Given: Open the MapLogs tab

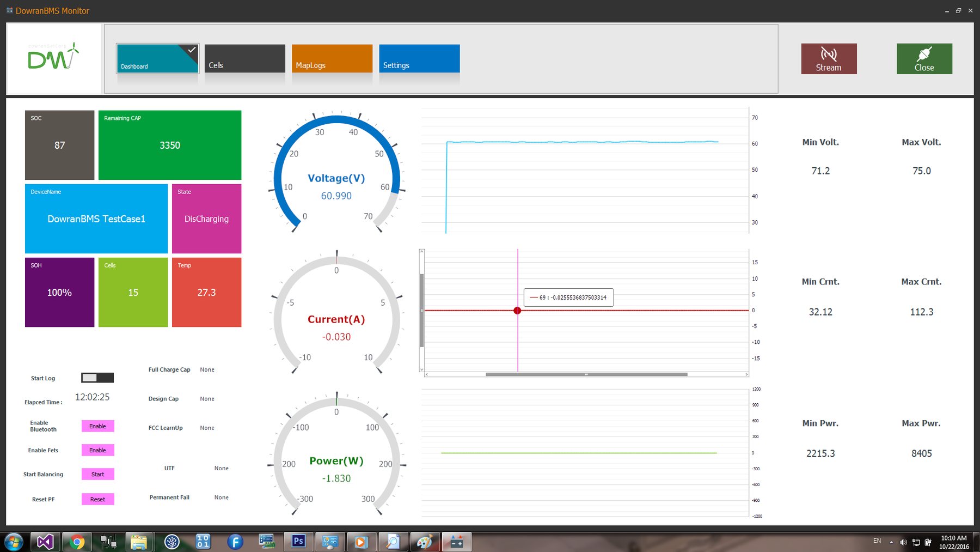Looking at the screenshot, I should coord(332,58).
